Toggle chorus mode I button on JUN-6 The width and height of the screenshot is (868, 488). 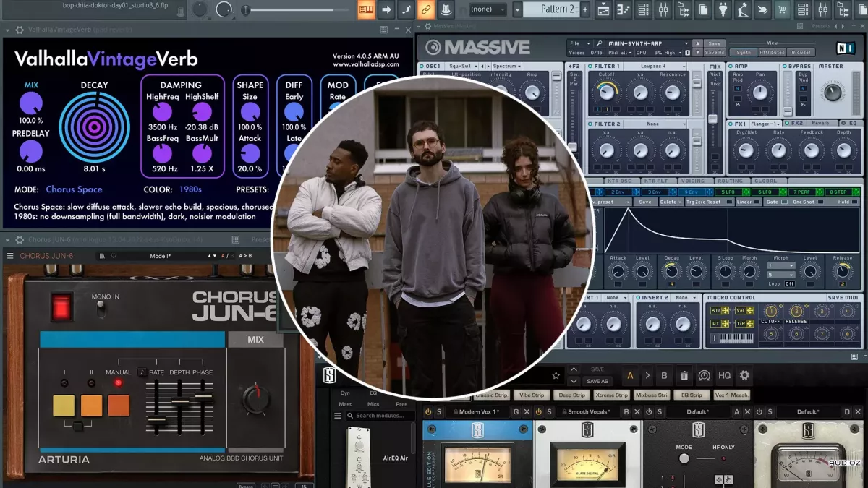(x=64, y=405)
